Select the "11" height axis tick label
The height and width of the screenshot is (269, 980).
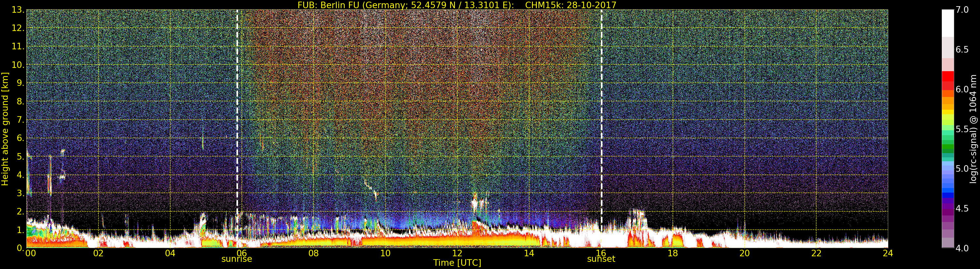click(18, 46)
